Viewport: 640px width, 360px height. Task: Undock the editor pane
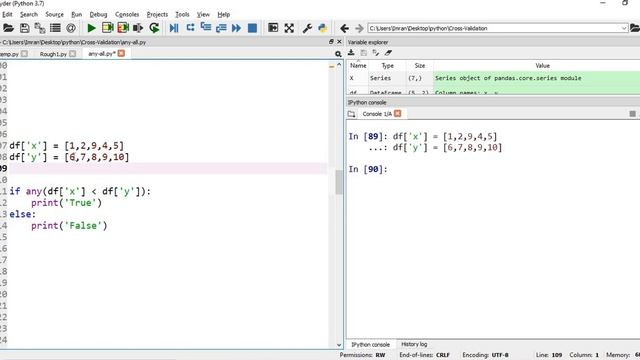click(331, 42)
